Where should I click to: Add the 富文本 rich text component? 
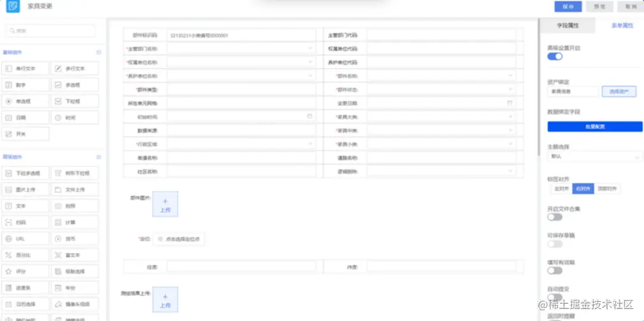75,255
